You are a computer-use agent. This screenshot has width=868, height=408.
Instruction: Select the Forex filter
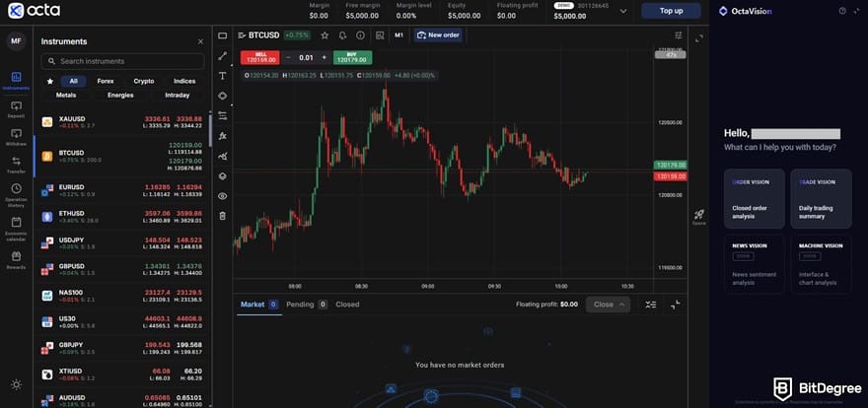pyautogui.click(x=106, y=81)
